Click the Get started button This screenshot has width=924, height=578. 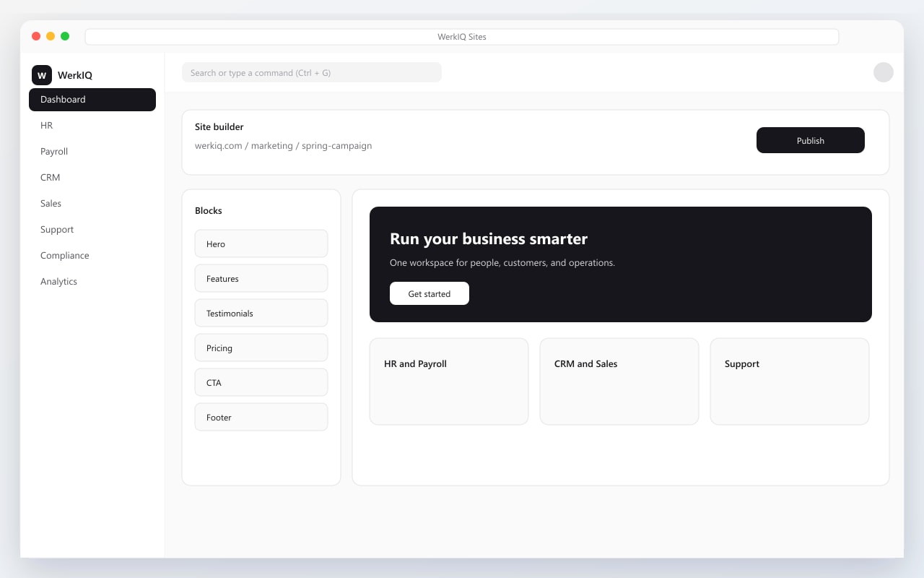(430, 293)
